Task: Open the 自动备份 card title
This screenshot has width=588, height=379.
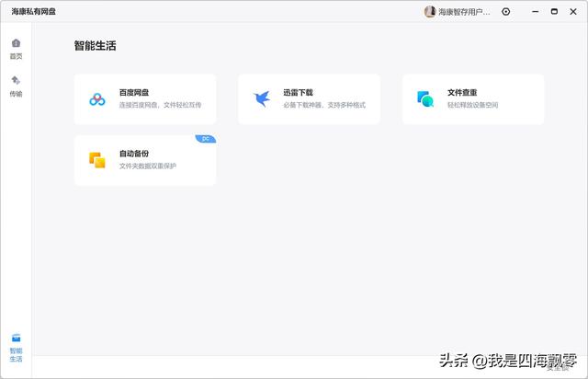Action: (134, 154)
